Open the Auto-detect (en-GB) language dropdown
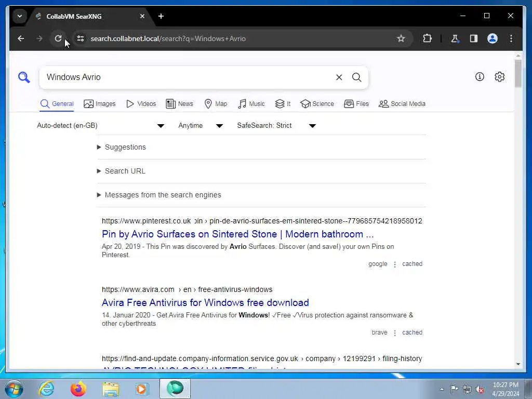Viewport: 532px width, 399px height. 101,126
